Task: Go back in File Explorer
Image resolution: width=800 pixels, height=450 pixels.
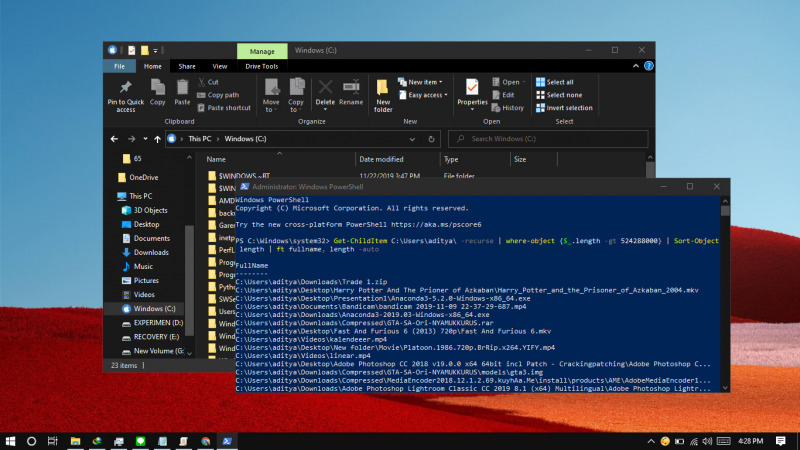Action: (114, 139)
